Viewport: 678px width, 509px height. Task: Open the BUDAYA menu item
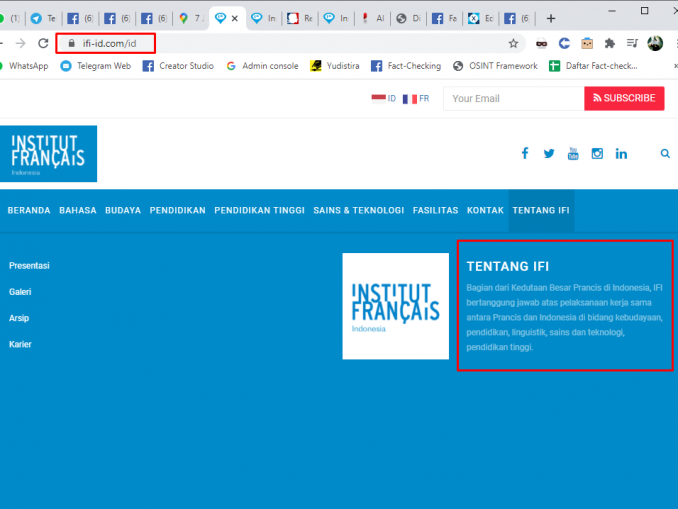pos(123,211)
